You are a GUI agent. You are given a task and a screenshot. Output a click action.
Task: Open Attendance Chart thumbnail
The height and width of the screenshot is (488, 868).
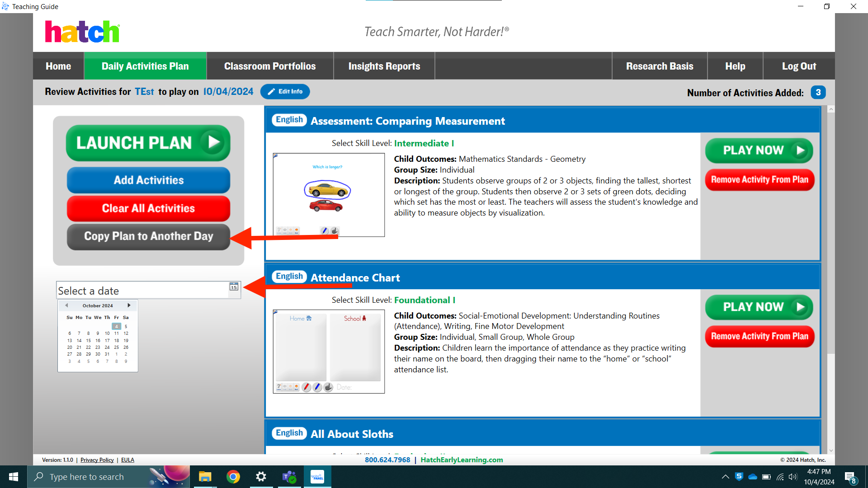[x=329, y=352]
